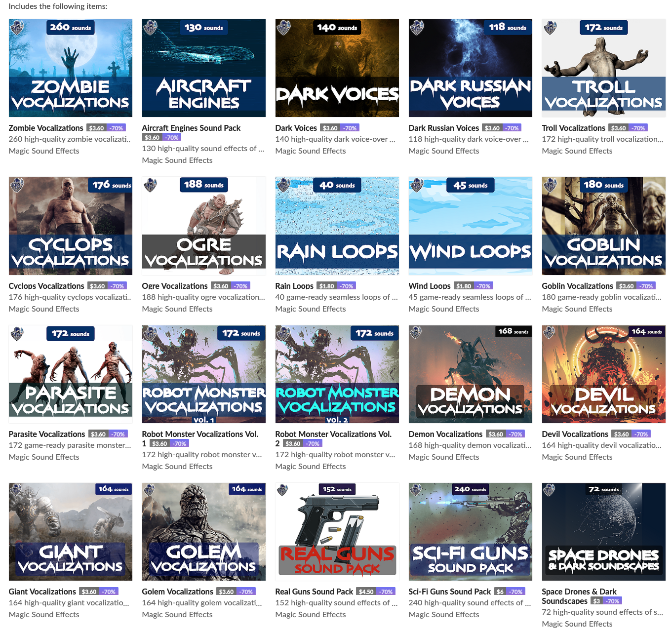Open the 'Sci-Fi Guns Sound Pack' title link
This screenshot has height=632, width=672.
coord(450,592)
